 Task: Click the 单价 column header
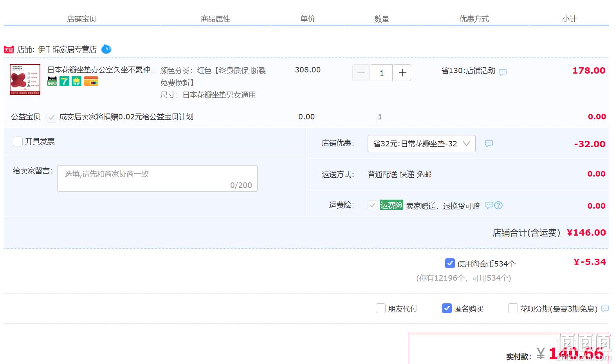tap(308, 19)
